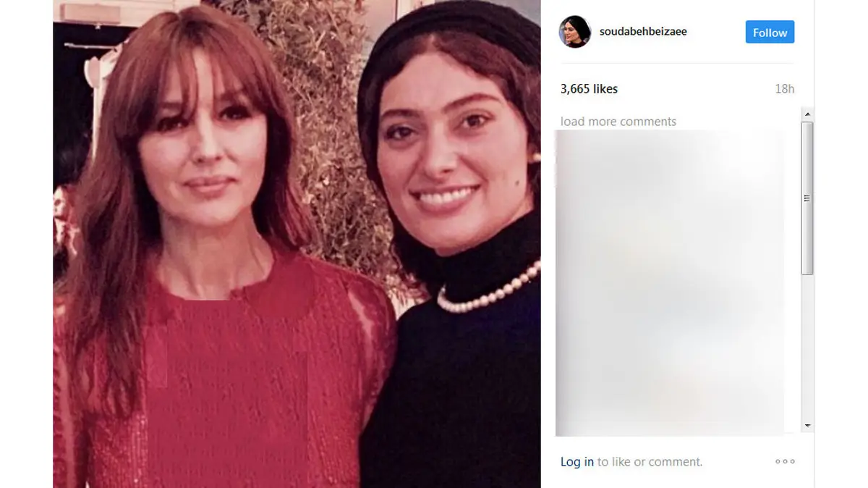This screenshot has height=488, width=868.
Task: Open the soudabehbeizaee username link
Action: (x=643, y=32)
